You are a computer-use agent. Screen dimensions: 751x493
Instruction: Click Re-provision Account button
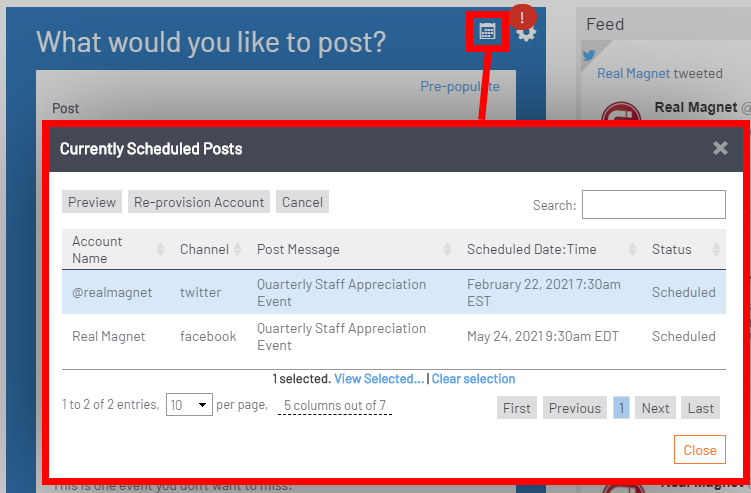[x=199, y=202]
